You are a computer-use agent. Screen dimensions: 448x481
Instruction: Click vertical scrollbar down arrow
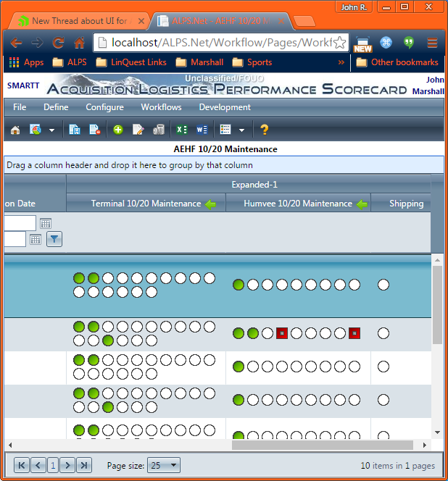pyautogui.click(x=437, y=432)
